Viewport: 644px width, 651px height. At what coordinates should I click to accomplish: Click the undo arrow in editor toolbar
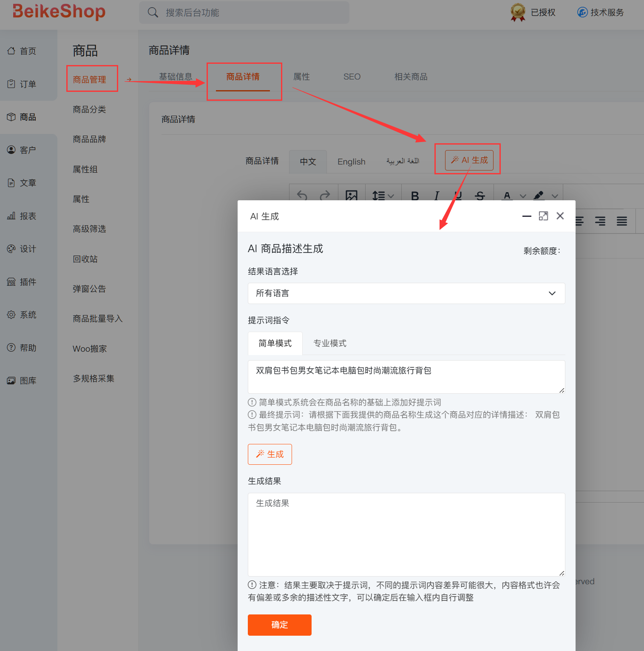(x=302, y=195)
